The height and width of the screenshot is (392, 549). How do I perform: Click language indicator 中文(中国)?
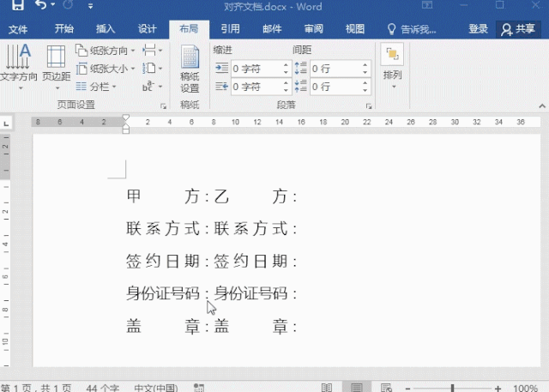coord(156,388)
